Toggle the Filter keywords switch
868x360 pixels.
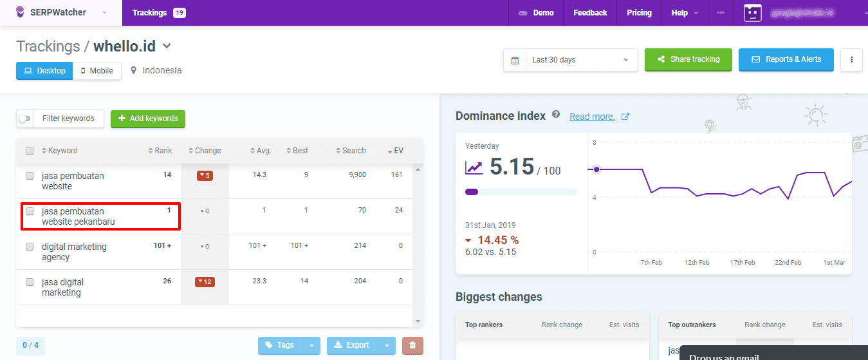25,118
